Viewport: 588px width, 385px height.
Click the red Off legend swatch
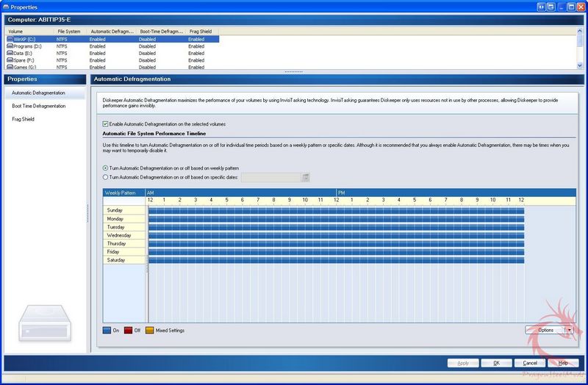point(128,331)
